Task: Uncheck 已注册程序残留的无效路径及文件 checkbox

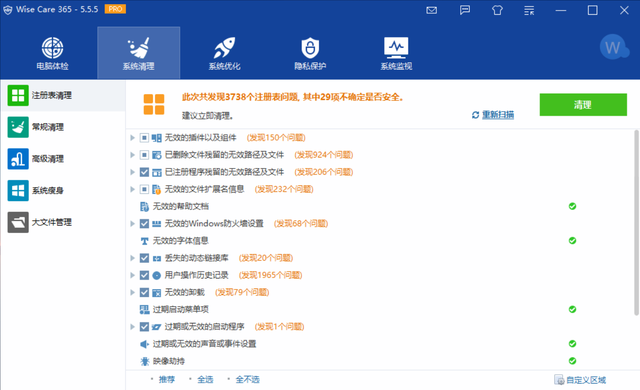Action: click(x=144, y=172)
